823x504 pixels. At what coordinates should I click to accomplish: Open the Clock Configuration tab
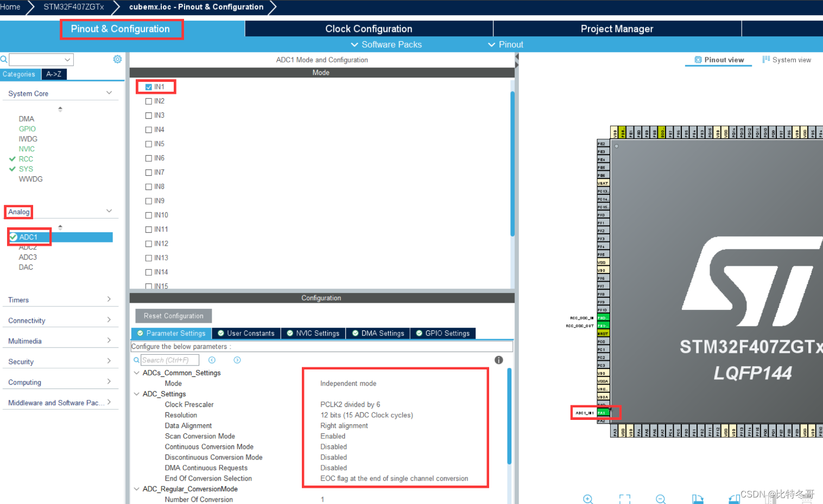click(369, 29)
